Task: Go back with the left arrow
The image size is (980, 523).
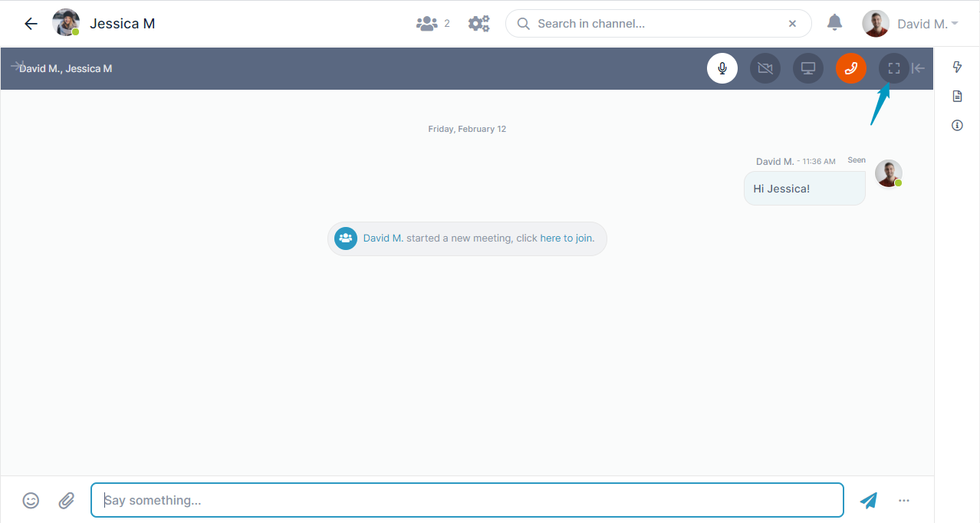Action: coord(31,24)
